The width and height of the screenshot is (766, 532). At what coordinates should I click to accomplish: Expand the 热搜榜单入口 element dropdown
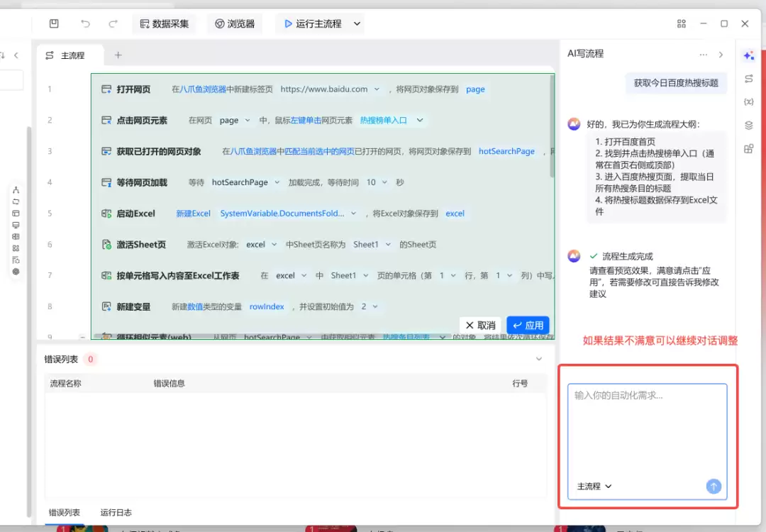coord(420,120)
